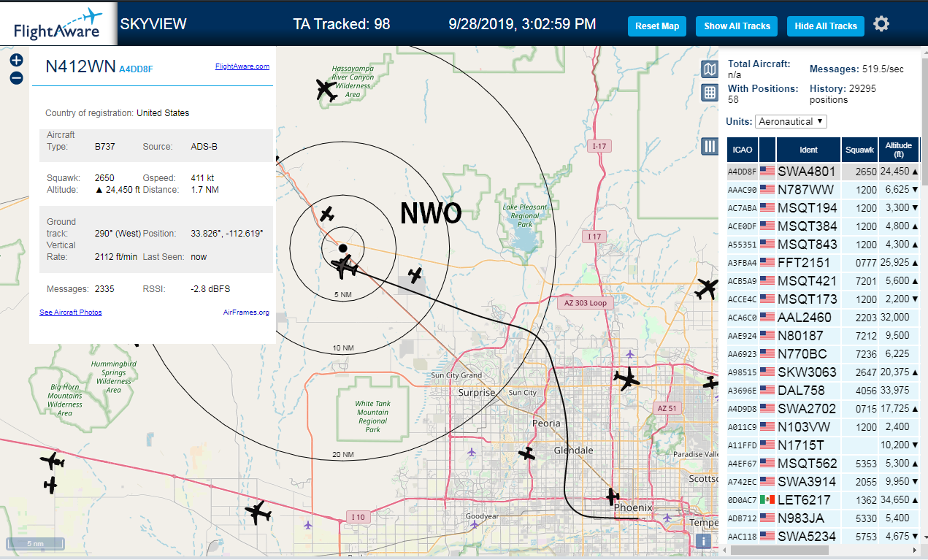
Task: Click the A4DD8F ICAO code link
Action: (x=136, y=69)
